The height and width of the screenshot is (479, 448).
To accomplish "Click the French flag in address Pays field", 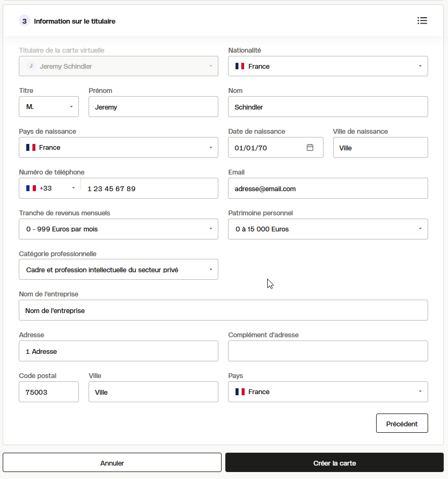I will pos(240,391).
